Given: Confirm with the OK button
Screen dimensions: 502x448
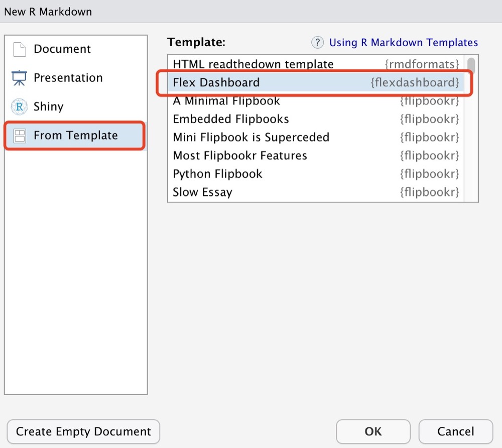Looking at the screenshot, I should (373, 431).
